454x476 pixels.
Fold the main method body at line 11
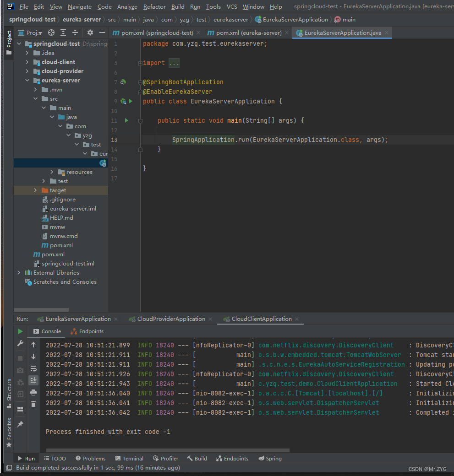(140, 121)
